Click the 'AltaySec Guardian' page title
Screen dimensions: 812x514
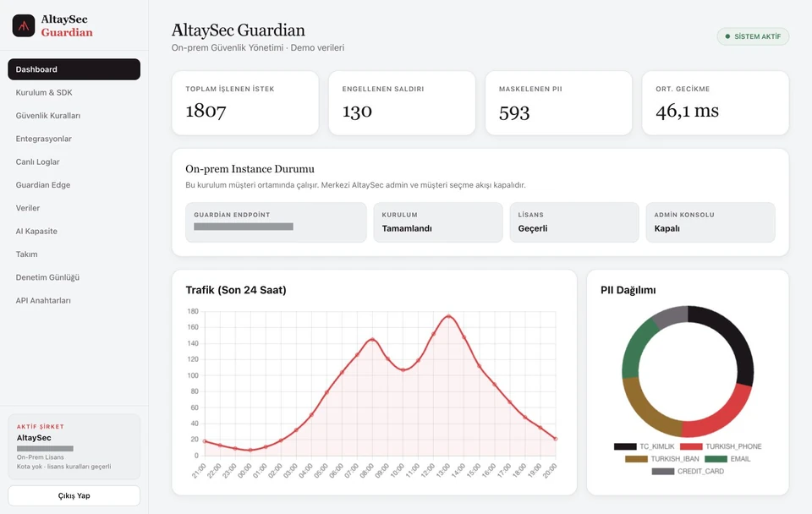coord(239,30)
